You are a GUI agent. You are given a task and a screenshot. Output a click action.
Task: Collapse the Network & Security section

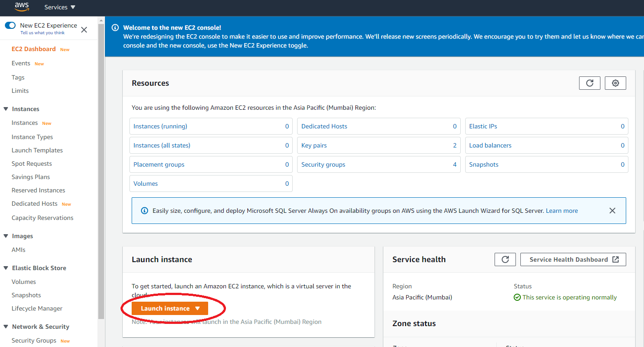[6, 327]
